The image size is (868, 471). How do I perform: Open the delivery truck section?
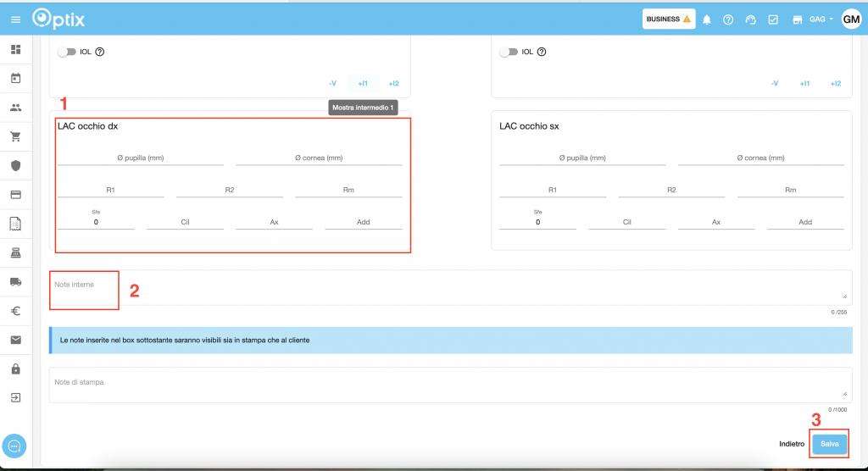[15, 281]
